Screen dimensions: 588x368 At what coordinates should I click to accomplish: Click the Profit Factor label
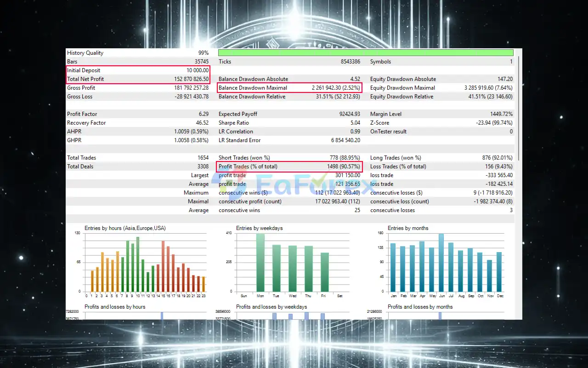point(82,114)
